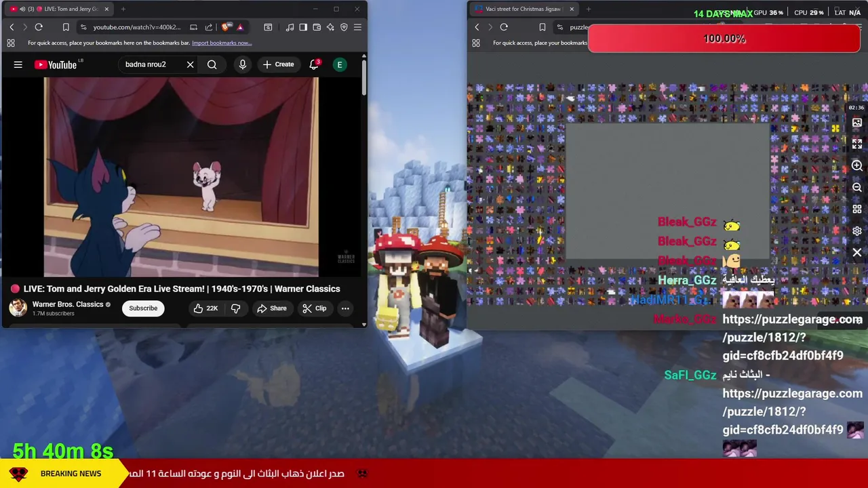Open YouTube notifications bell

(314, 64)
